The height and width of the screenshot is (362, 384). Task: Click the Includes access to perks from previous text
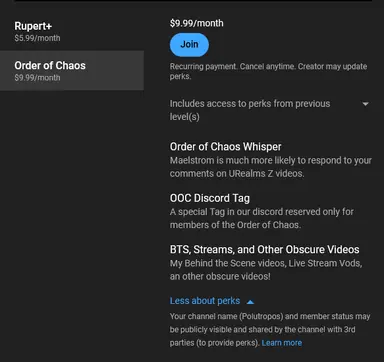click(x=250, y=110)
